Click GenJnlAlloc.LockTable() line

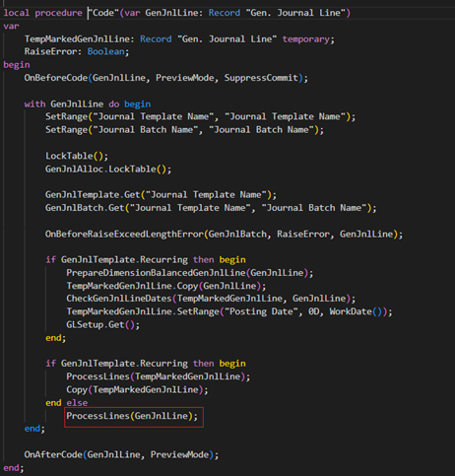pyautogui.click(x=108, y=170)
